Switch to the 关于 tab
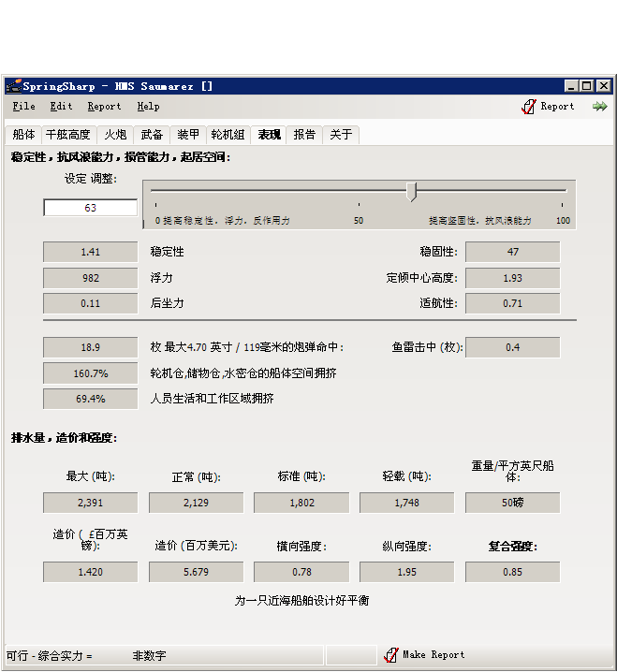 [x=341, y=135]
